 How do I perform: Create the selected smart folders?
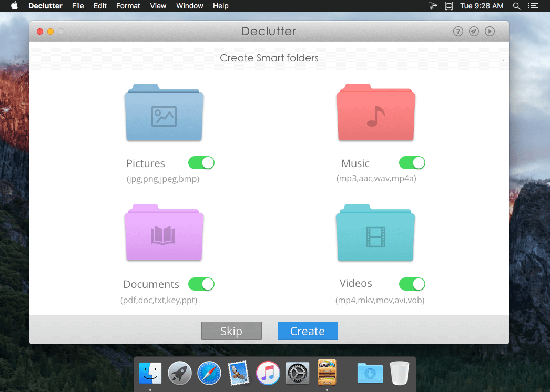click(x=308, y=331)
